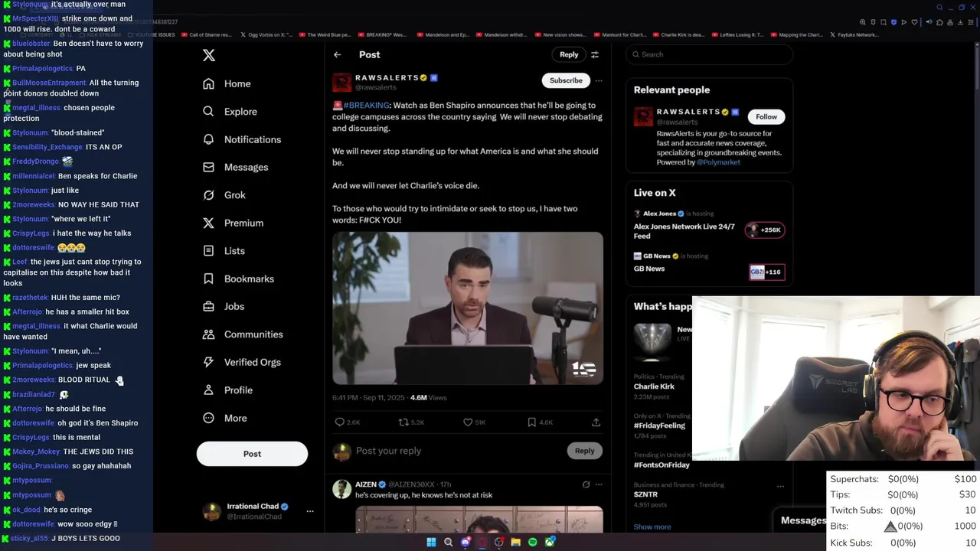Click Show more under trends

[652, 527]
